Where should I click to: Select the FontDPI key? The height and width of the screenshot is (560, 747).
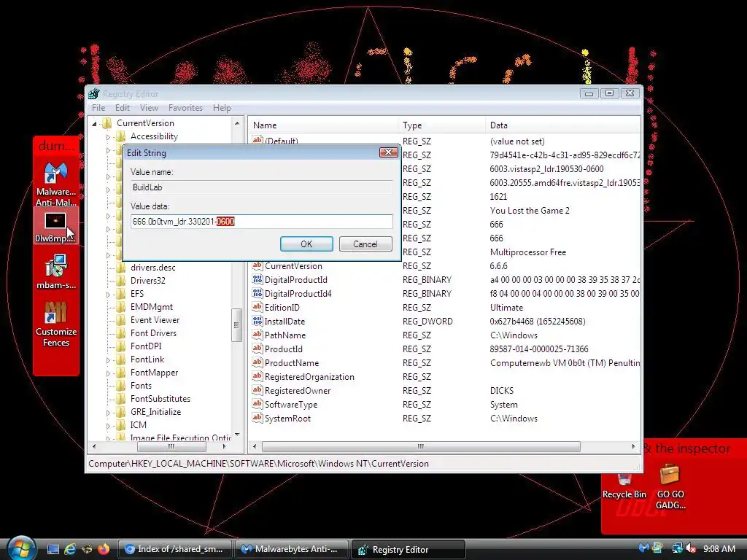(146, 346)
